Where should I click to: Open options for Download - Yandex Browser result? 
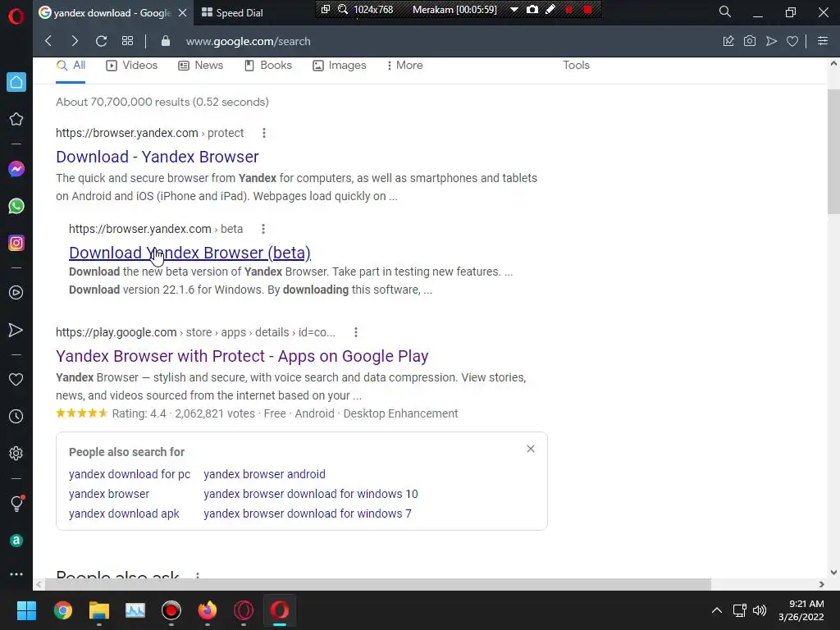(263, 133)
